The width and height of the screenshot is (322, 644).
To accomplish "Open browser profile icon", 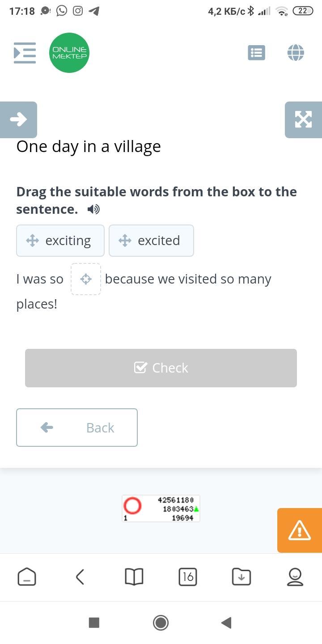I will [295, 577].
